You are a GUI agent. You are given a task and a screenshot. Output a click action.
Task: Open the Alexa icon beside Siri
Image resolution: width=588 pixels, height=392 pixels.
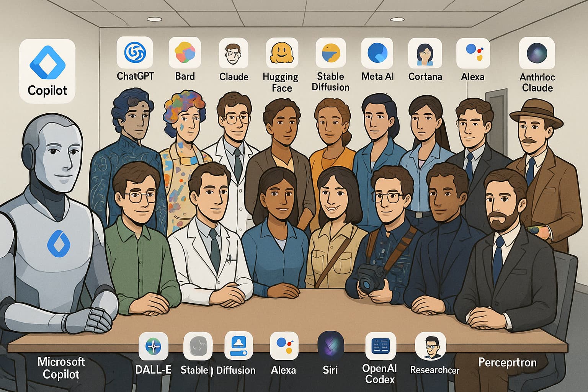(x=284, y=346)
